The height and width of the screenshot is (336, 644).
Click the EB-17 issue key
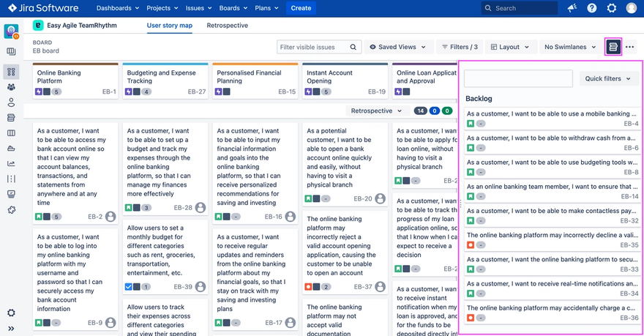(274, 323)
